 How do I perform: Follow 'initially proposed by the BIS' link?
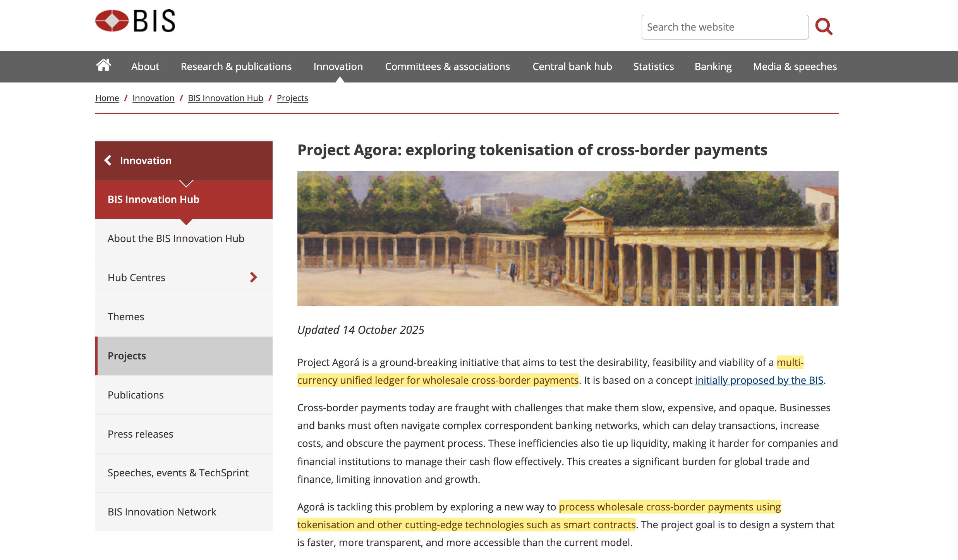[x=759, y=380]
